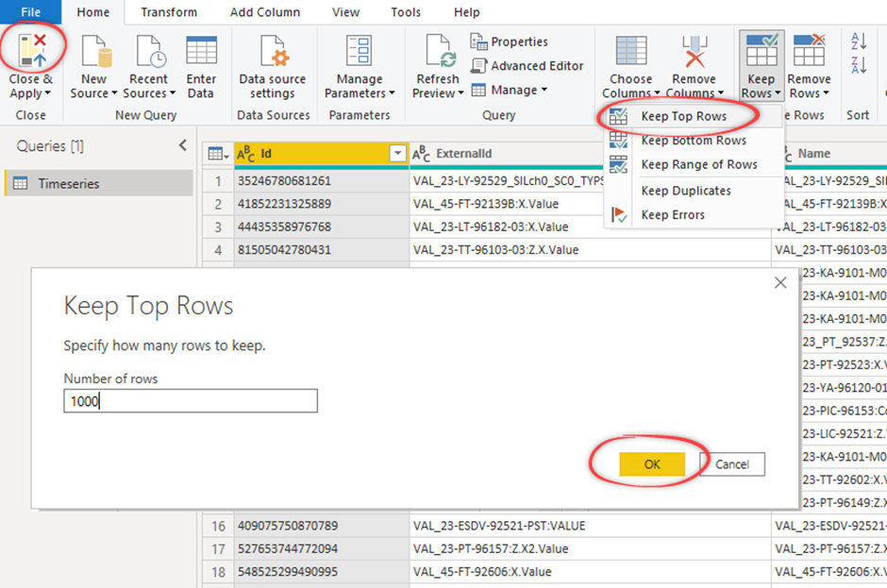Switch to the Tools tab
Screen dimensions: 887x588
406,12
